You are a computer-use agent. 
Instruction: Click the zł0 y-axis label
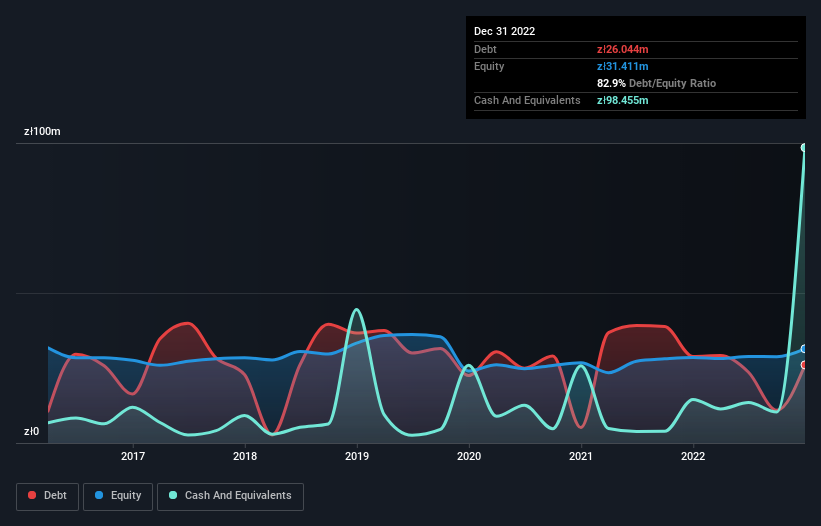(x=31, y=431)
